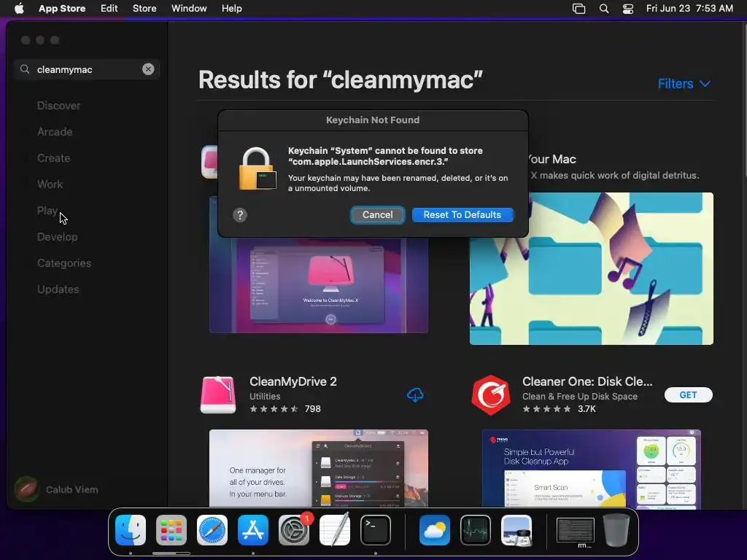Open System Preferences from the dock
Screen dimensions: 747x560
(294, 530)
